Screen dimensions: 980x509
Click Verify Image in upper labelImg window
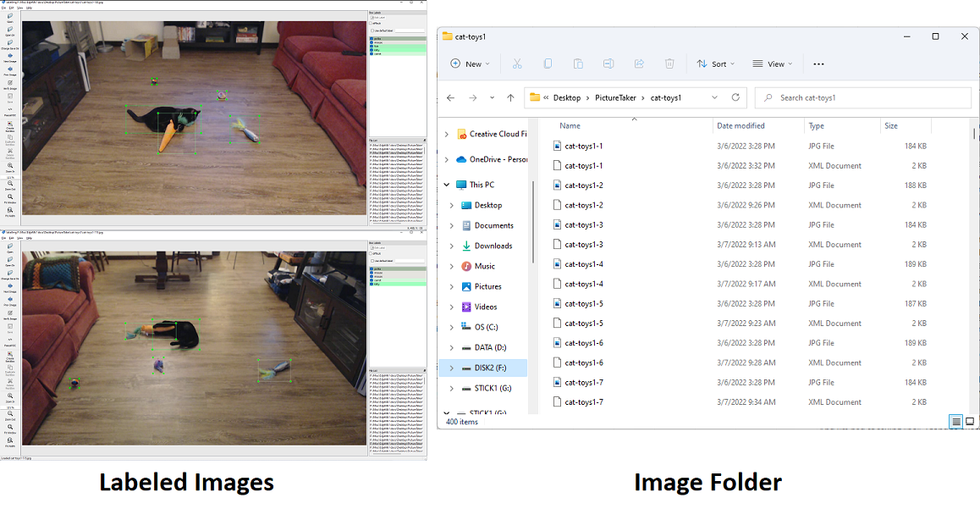[10, 85]
